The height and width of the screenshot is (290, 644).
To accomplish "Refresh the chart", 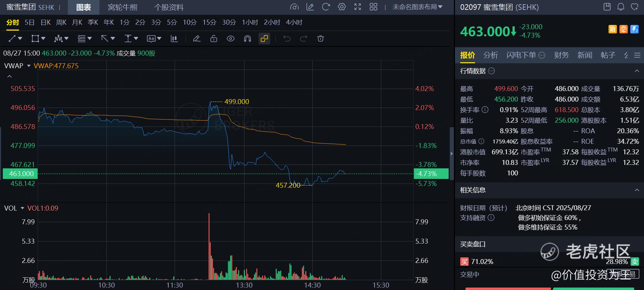I will 326,7.
